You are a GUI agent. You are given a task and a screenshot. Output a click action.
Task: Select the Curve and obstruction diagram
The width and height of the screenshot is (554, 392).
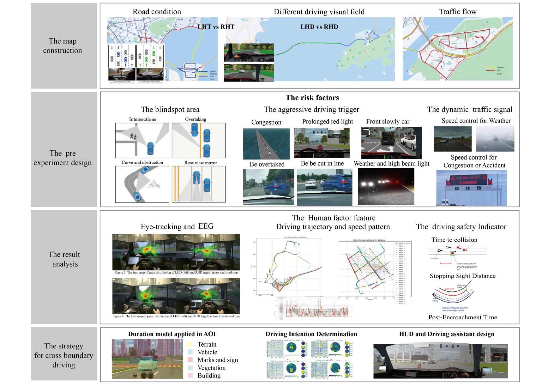click(x=142, y=184)
